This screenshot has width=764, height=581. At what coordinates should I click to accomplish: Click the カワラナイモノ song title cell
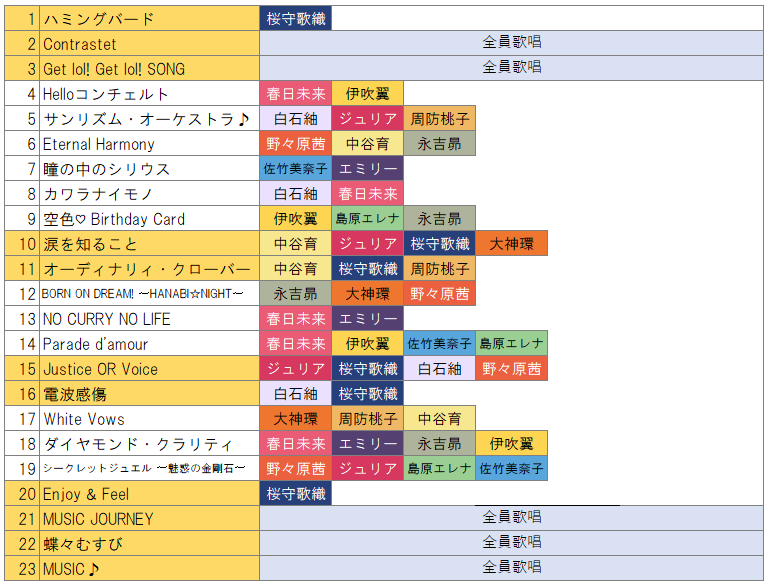pos(149,194)
